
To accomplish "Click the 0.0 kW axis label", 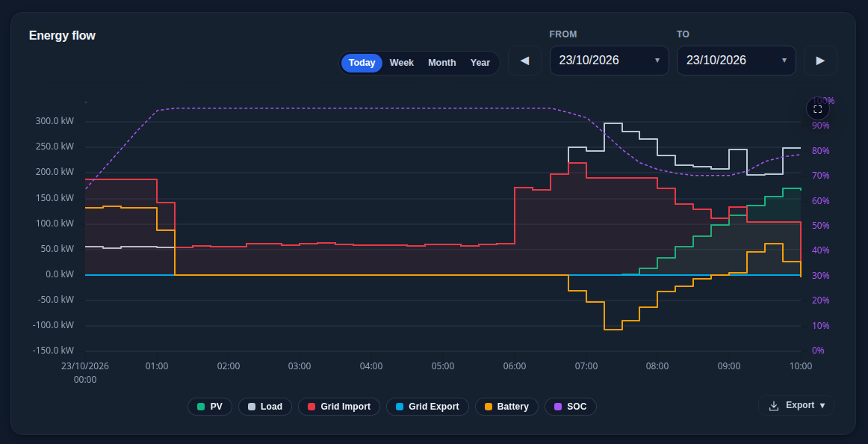I will 60,274.
